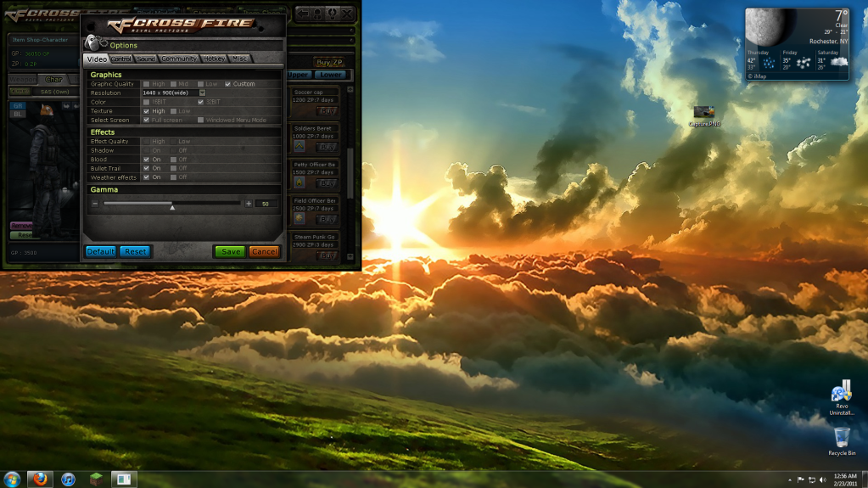Image resolution: width=868 pixels, height=488 pixels.
Task: Uncheck Blood On checkbox
Action: coord(147,160)
